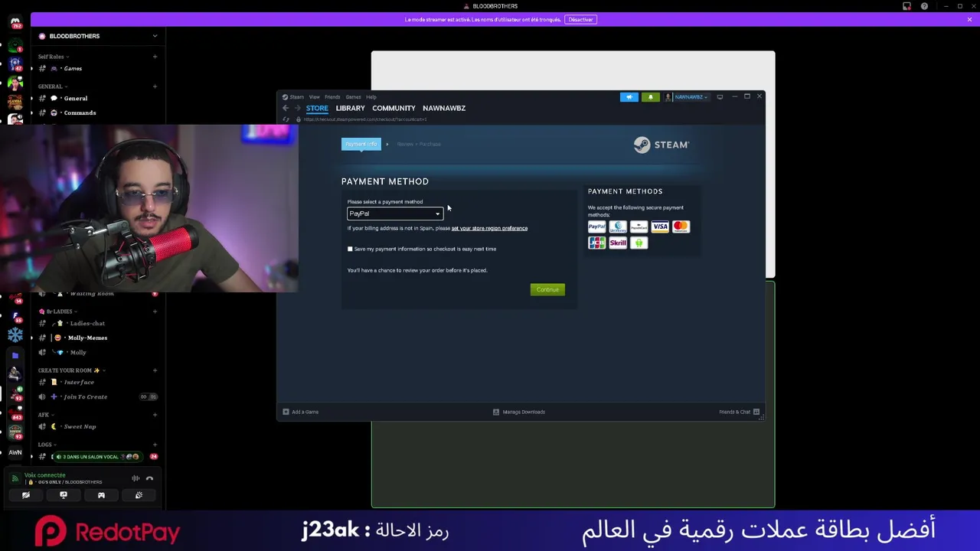The image size is (980, 551).
Task: Click Désactiver in streamer mode banner
Action: pos(580,19)
